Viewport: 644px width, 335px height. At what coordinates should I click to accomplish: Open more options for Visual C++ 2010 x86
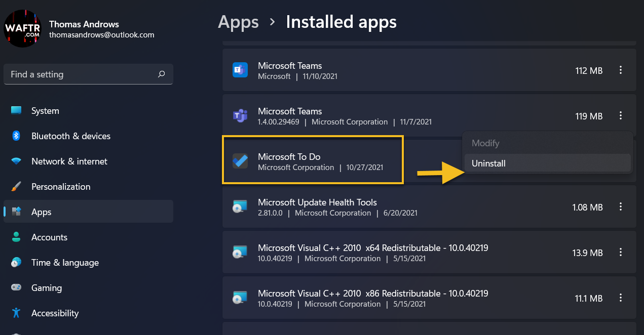tap(621, 298)
